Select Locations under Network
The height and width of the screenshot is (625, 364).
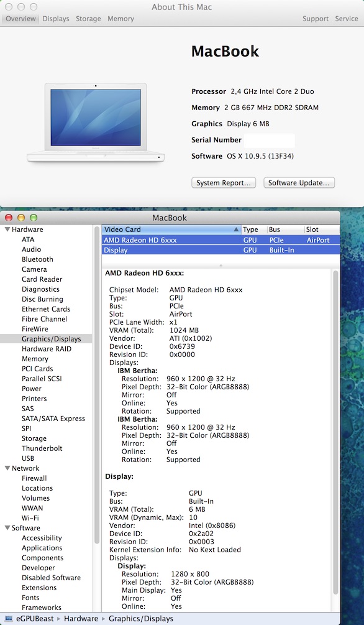tap(37, 488)
